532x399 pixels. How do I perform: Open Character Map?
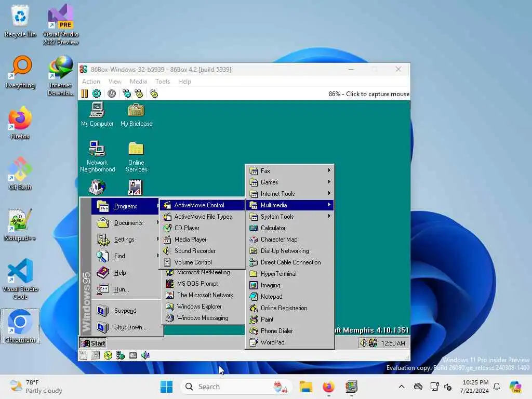[x=290, y=239]
